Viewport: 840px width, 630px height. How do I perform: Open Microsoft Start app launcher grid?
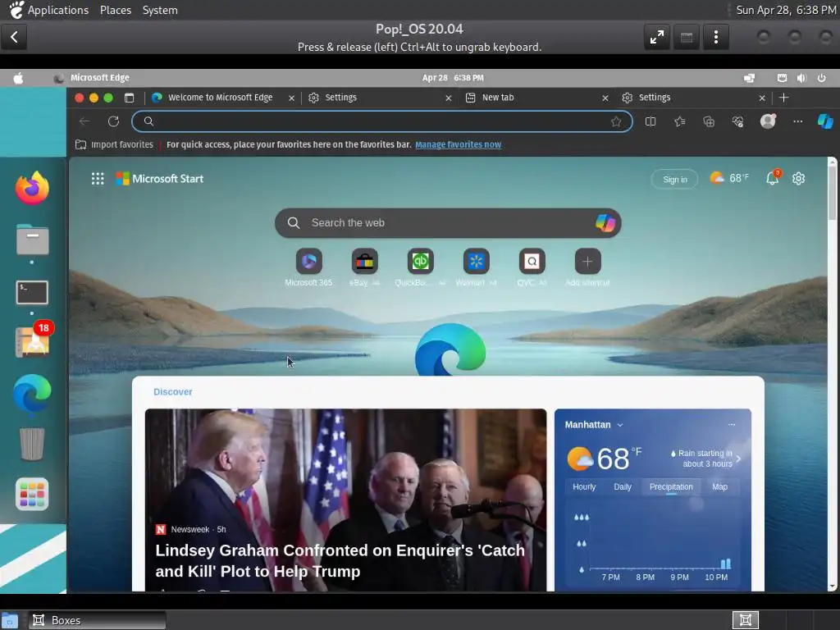98,178
